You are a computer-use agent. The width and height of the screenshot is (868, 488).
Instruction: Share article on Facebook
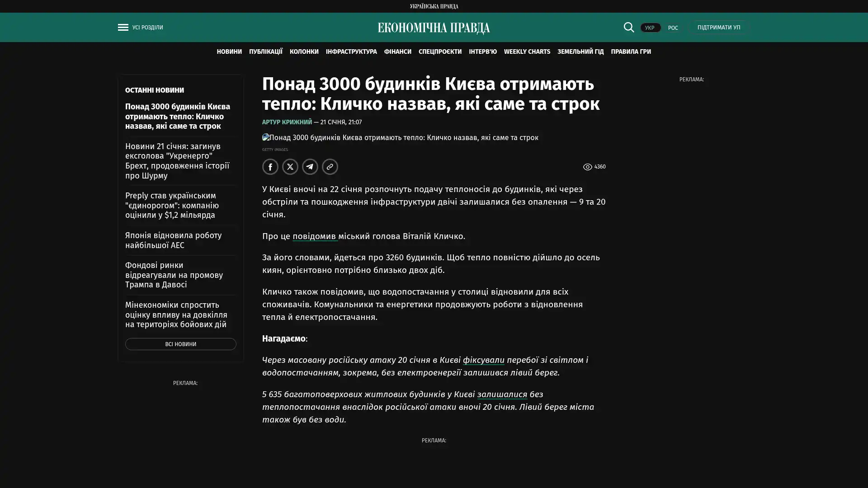270,167
